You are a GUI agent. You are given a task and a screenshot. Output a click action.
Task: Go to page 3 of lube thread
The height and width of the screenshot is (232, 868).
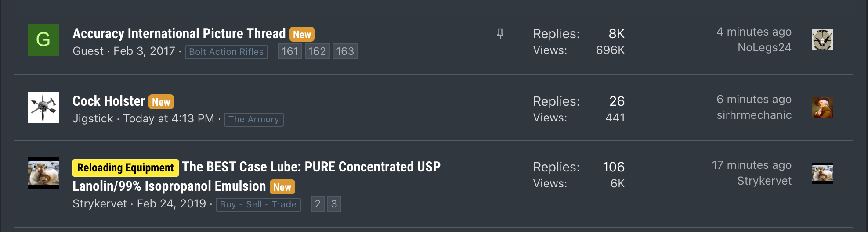coord(334,204)
